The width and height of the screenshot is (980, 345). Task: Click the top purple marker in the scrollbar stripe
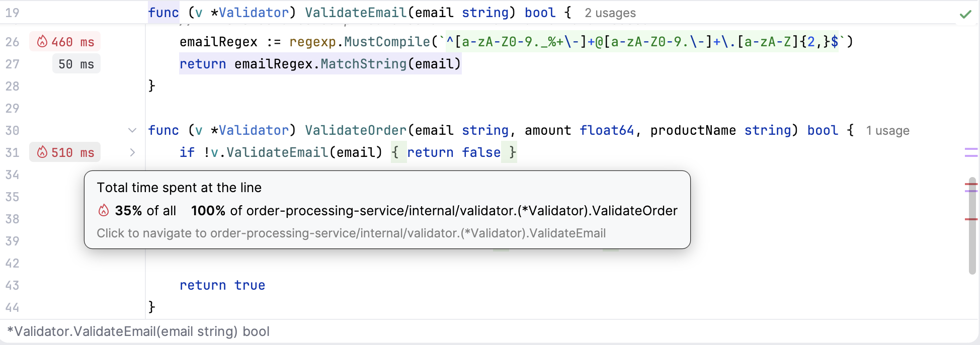(971, 149)
